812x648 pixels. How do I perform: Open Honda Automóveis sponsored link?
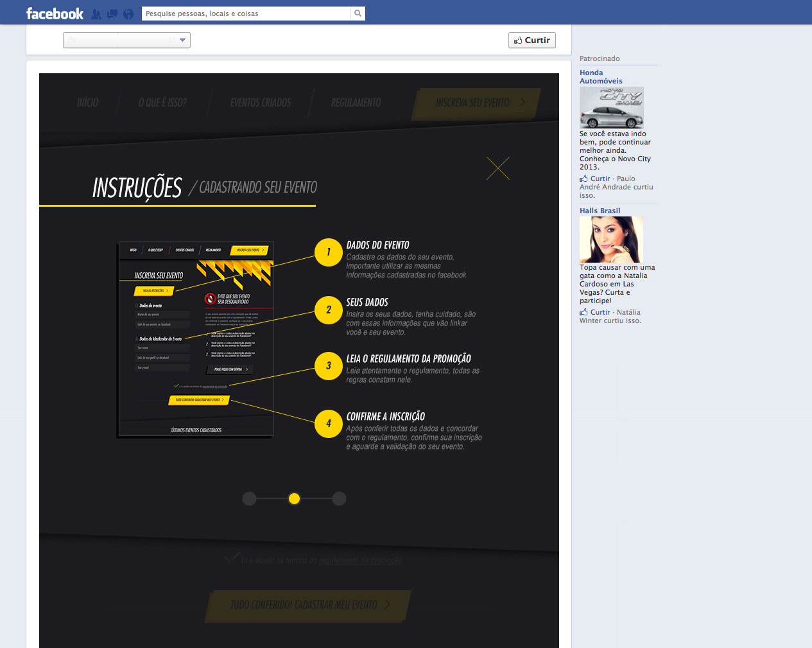[601, 77]
